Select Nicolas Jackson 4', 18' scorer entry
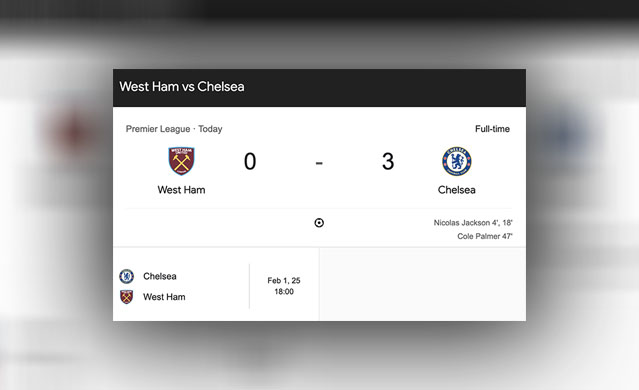Screen dimensions: 639x390 (x=473, y=223)
